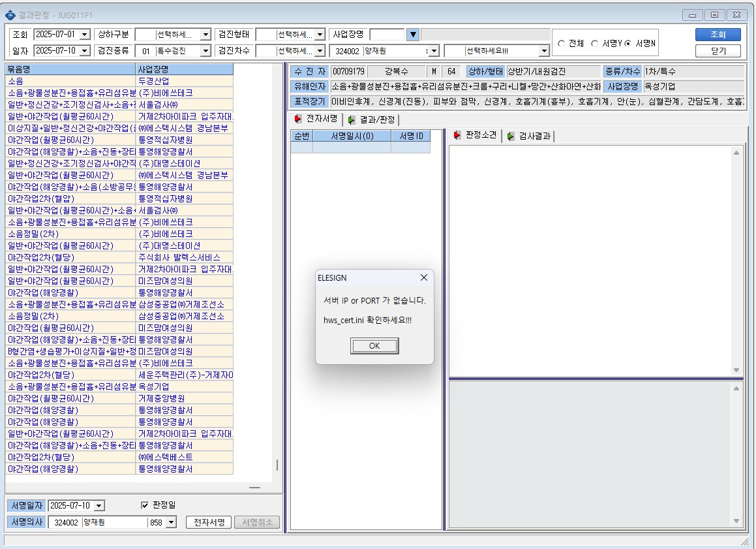Open the 서명일자 date picker dropdown
This screenshot has width=756, height=549.
click(x=99, y=505)
